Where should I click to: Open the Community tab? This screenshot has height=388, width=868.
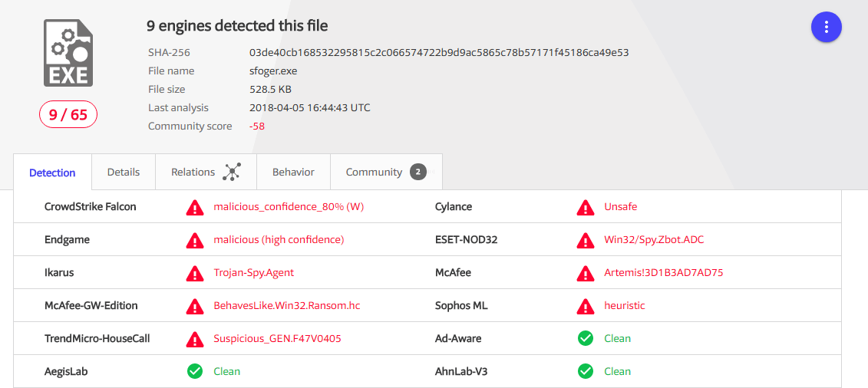point(386,172)
